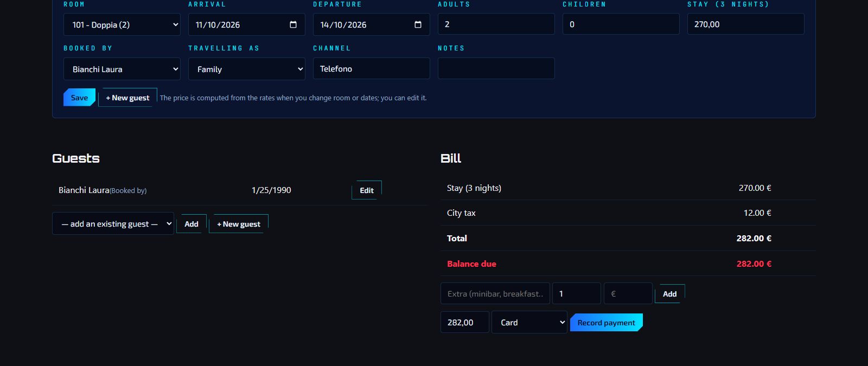Image resolution: width=868 pixels, height=366 pixels.
Task: Focus the Children number field
Action: tap(621, 24)
